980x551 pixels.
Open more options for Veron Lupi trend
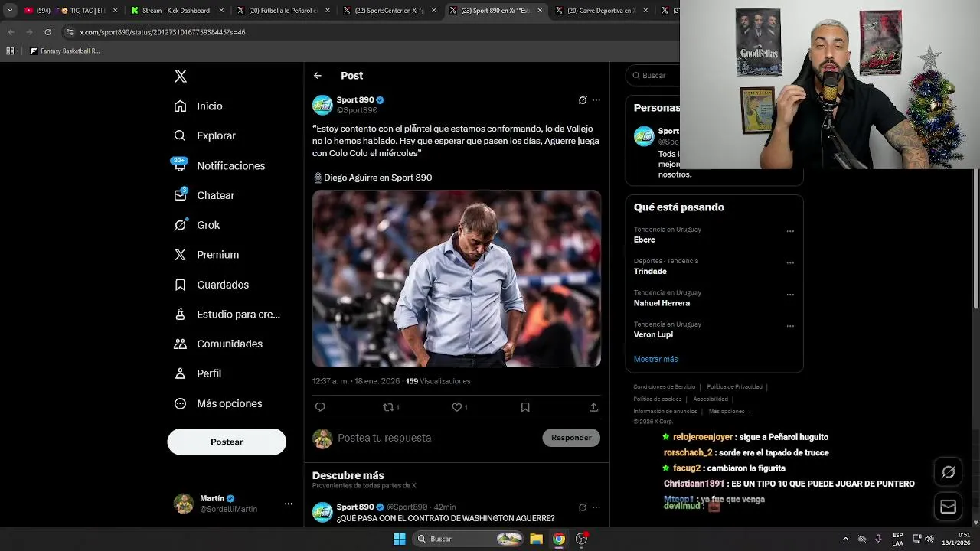click(x=790, y=326)
